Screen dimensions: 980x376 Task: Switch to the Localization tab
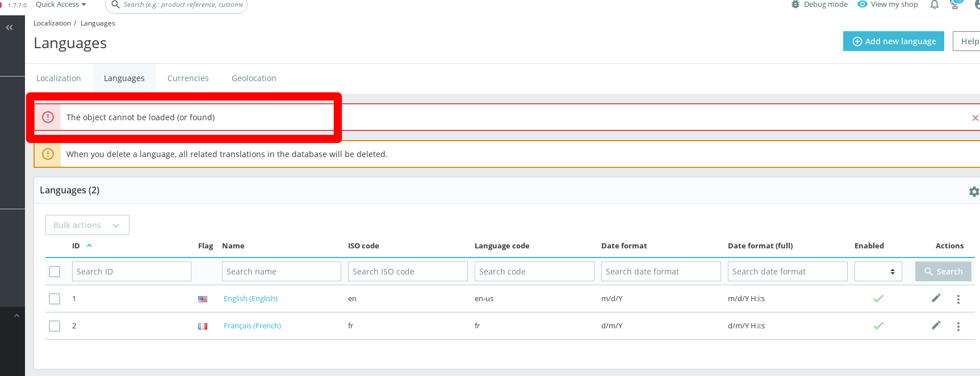coord(58,78)
